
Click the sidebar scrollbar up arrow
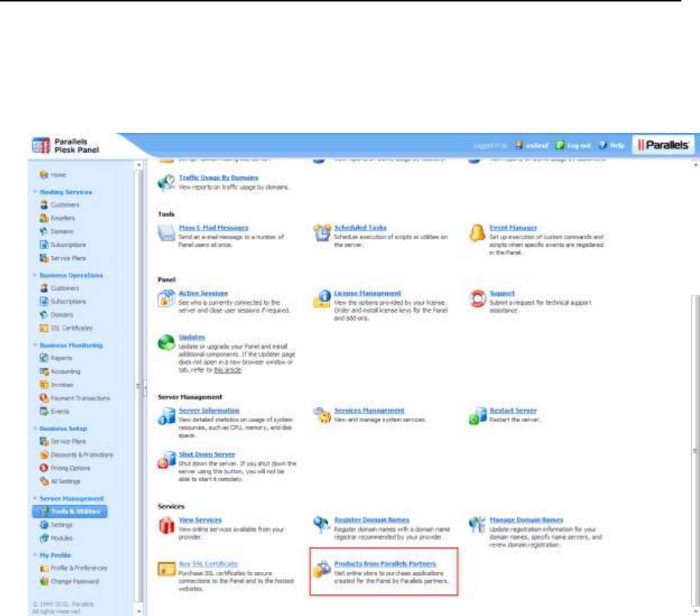point(139,165)
